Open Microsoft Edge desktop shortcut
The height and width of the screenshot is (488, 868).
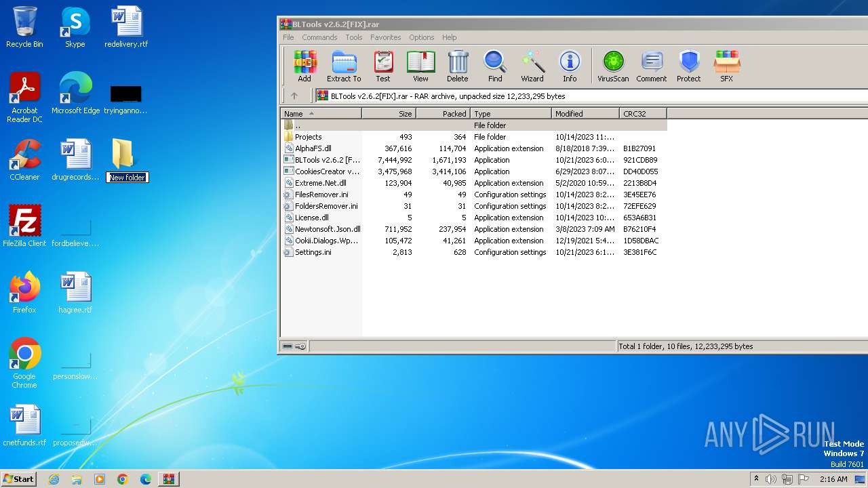[x=75, y=94]
